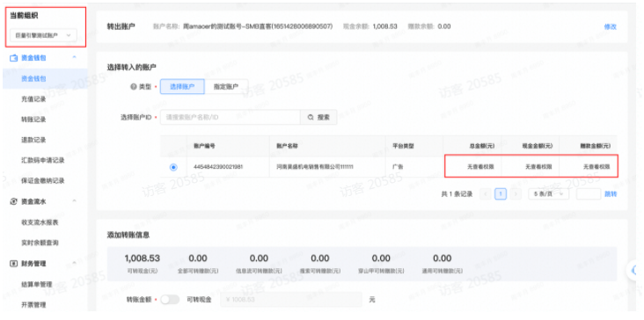Click the 搜索可转赠款(元) 0.00 value
This screenshot has width=644, height=320.
tap(320, 258)
